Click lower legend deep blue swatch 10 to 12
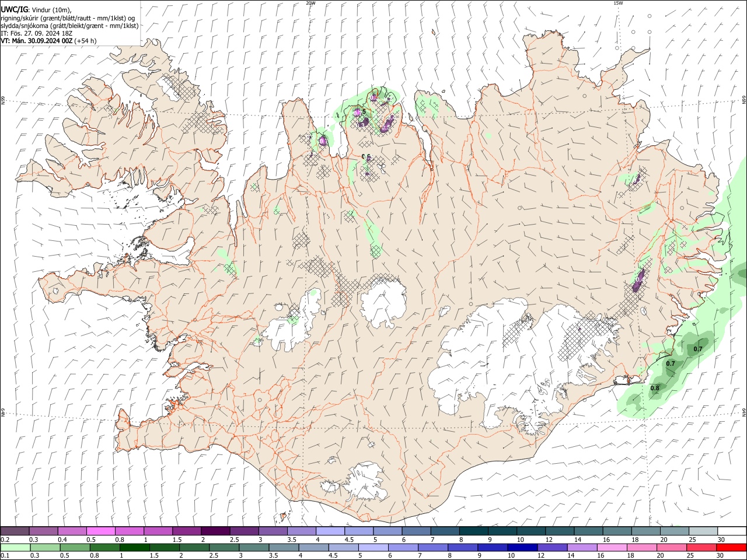This screenshot has height=560, width=747. tap(522, 547)
